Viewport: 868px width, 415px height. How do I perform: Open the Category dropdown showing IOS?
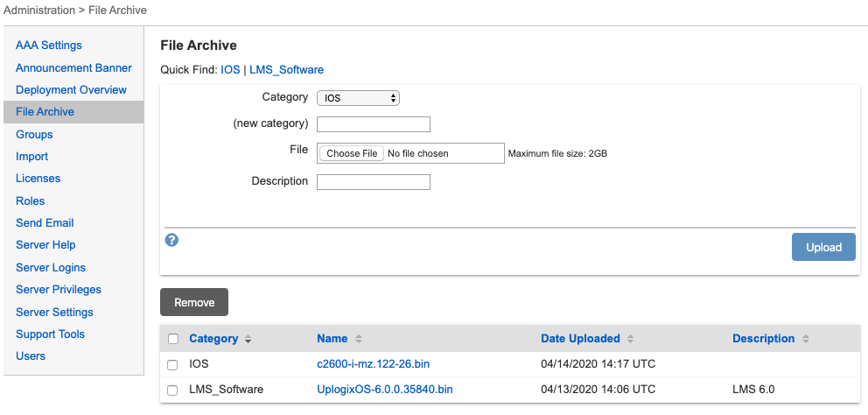[358, 98]
